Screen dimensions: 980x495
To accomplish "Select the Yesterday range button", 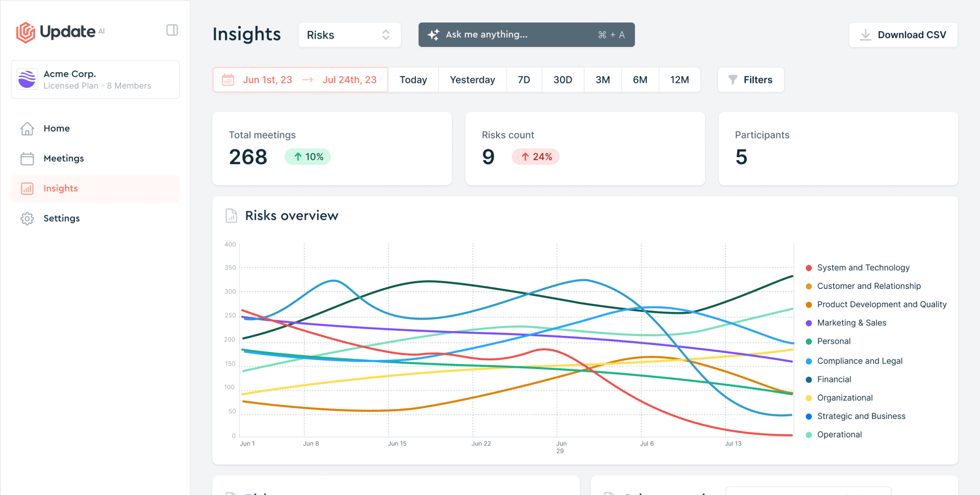I will point(472,80).
